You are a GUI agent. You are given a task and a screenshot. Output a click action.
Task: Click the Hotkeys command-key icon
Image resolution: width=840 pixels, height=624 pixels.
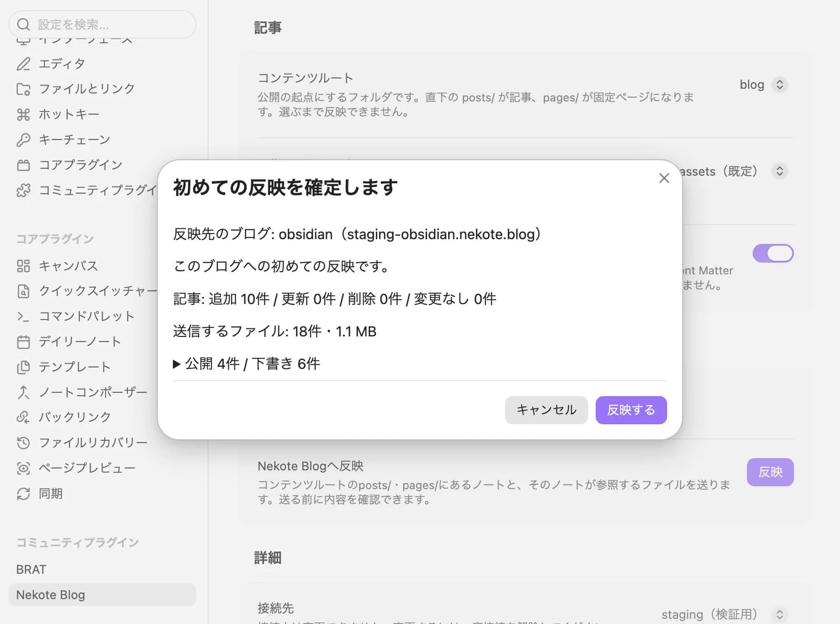click(x=23, y=114)
